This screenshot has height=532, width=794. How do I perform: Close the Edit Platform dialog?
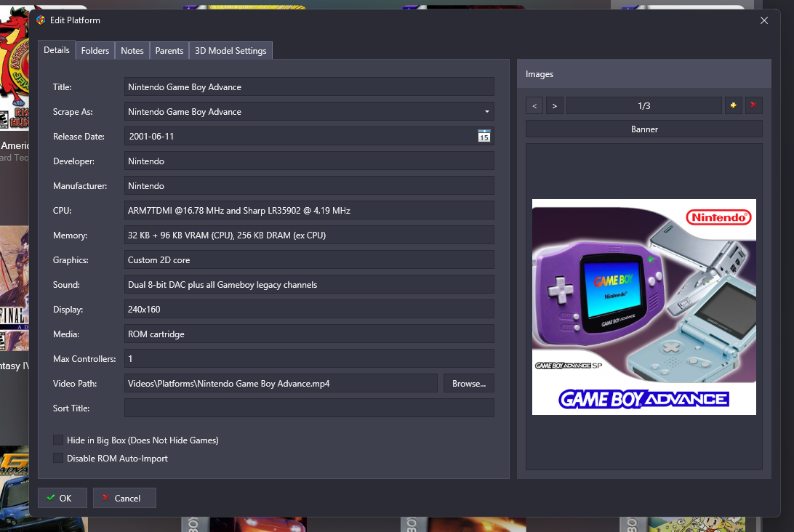pos(763,20)
